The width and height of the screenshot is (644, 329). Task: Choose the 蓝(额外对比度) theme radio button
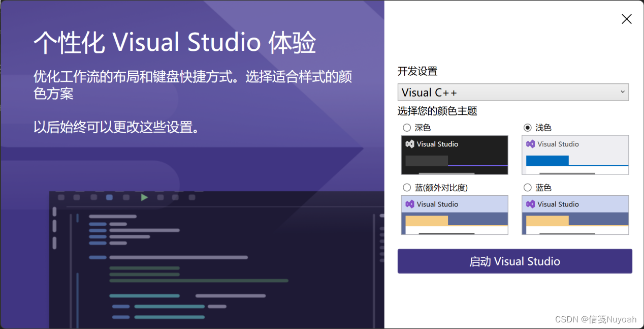[407, 188]
